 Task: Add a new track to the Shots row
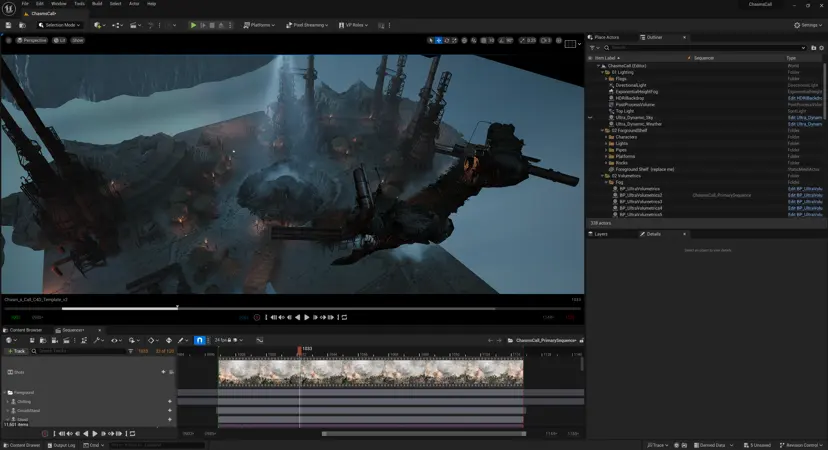click(x=163, y=372)
